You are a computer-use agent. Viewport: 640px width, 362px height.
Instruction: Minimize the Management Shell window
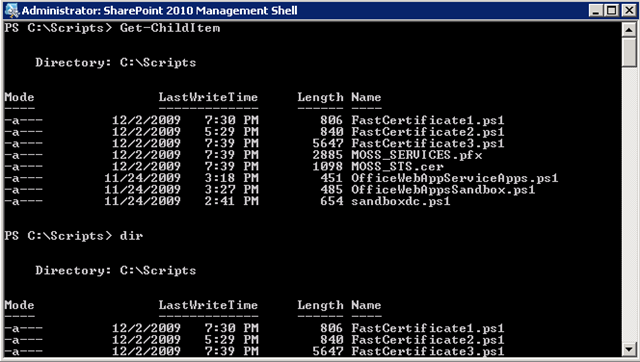[x=596, y=11]
